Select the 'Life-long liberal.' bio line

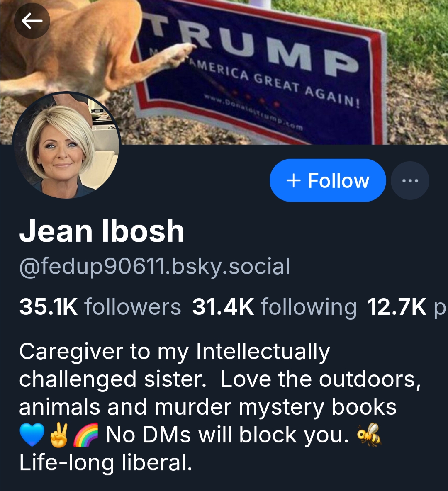point(106,463)
